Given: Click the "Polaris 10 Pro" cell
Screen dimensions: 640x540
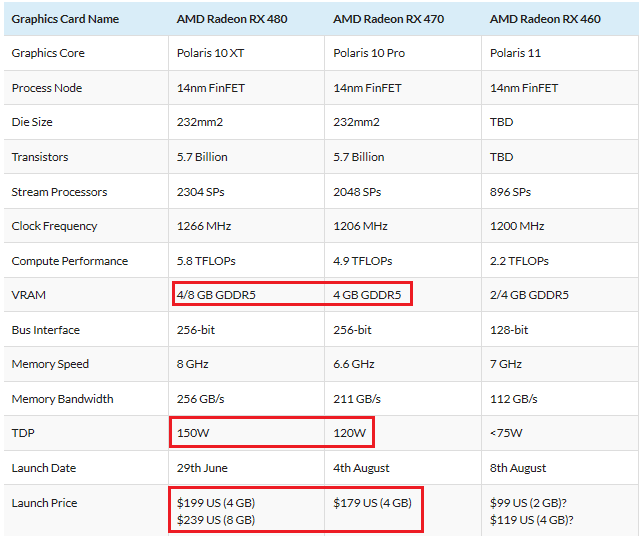Looking at the screenshot, I should coord(369,53).
